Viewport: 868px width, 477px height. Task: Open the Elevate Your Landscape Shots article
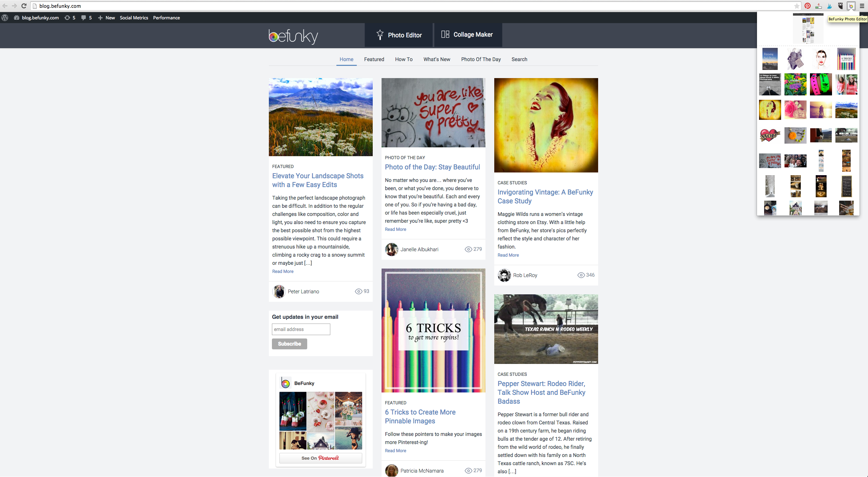317,180
